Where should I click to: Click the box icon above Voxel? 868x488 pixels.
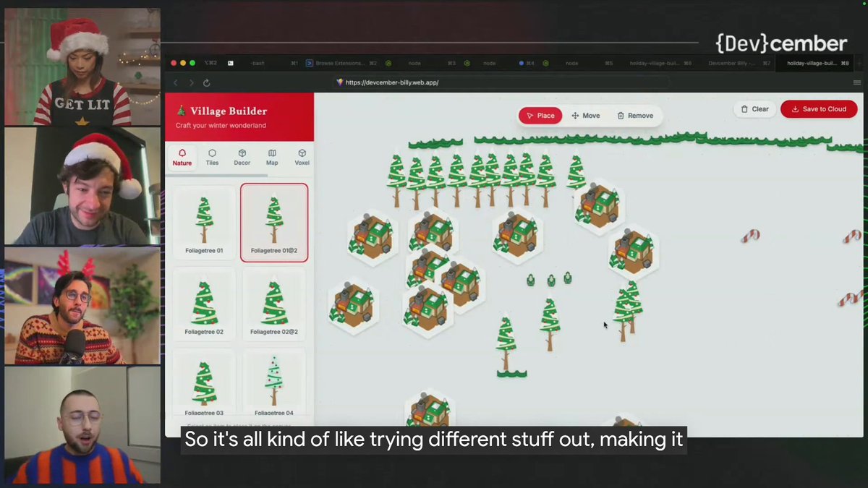302,153
